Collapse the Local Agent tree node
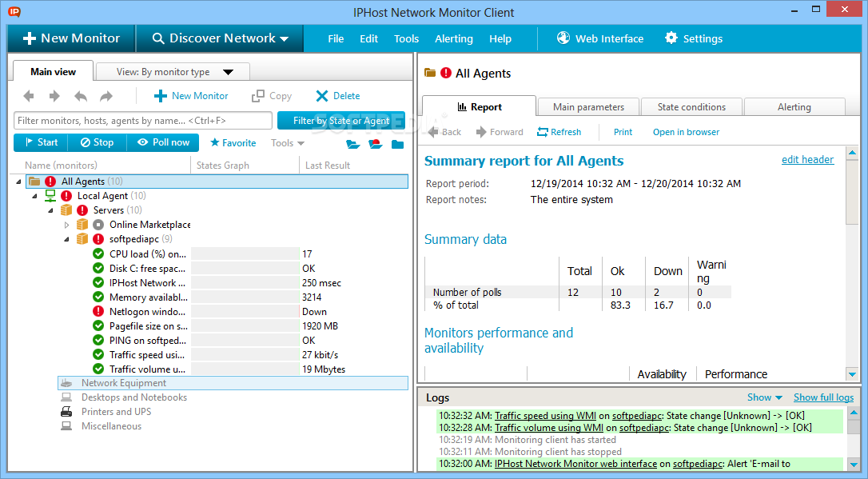 click(x=34, y=195)
